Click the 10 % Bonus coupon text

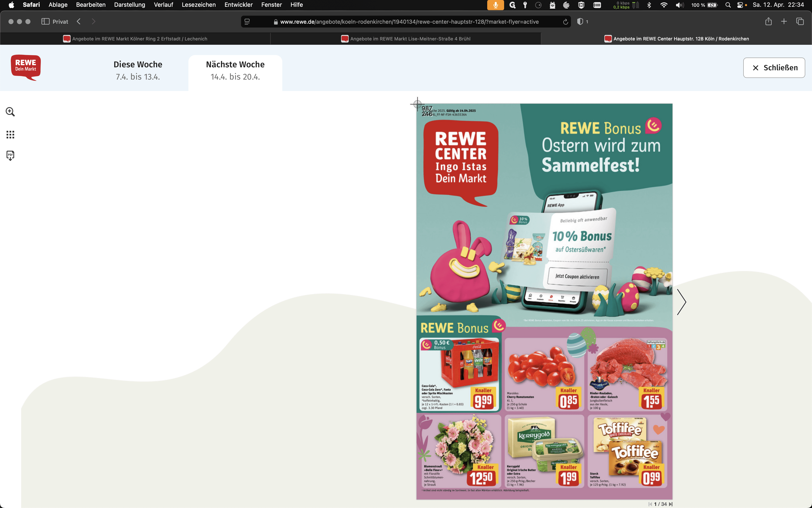(x=582, y=236)
